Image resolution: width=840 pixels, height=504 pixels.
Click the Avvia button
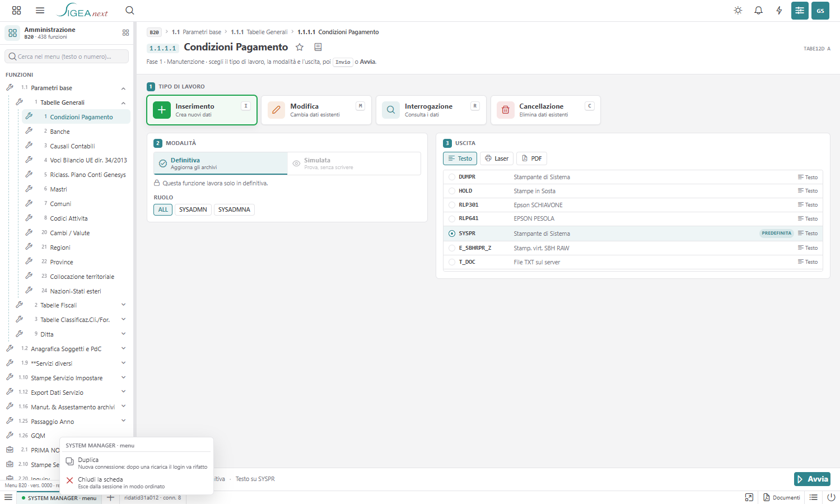pyautogui.click(x=812, y=479)
